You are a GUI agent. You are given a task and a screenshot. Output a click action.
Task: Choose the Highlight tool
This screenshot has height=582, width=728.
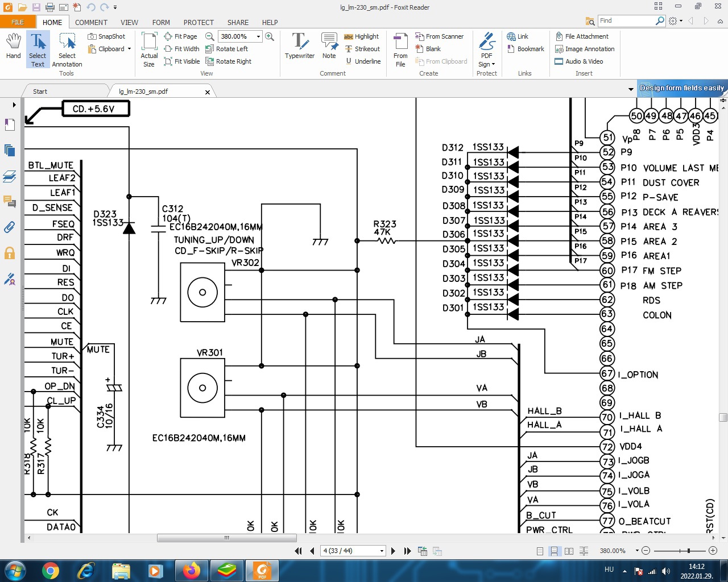click(x=361, y=36)
